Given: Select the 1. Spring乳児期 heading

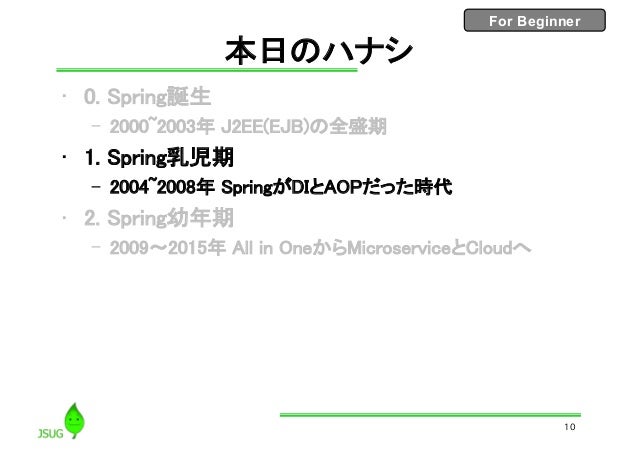Looking at the screenshot, I should 159,158.
